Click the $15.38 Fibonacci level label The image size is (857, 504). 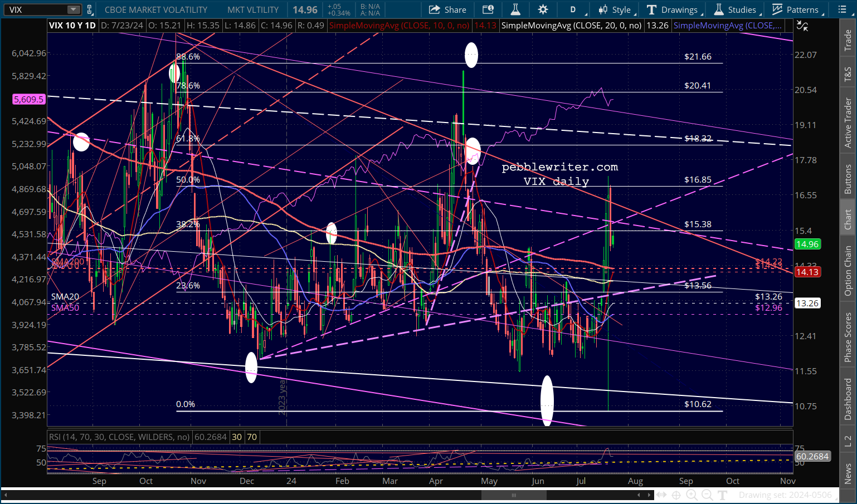[698, 224]
